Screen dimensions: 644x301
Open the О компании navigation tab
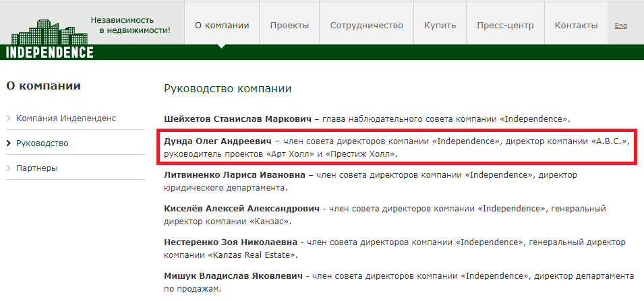tap(222, 26)
